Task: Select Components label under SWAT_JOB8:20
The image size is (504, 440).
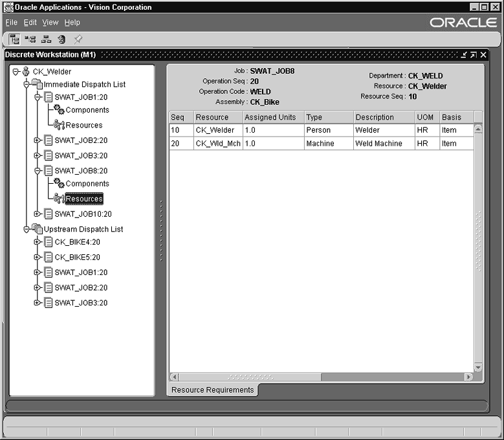Action: pyautogui.click(x=87, y=184)
